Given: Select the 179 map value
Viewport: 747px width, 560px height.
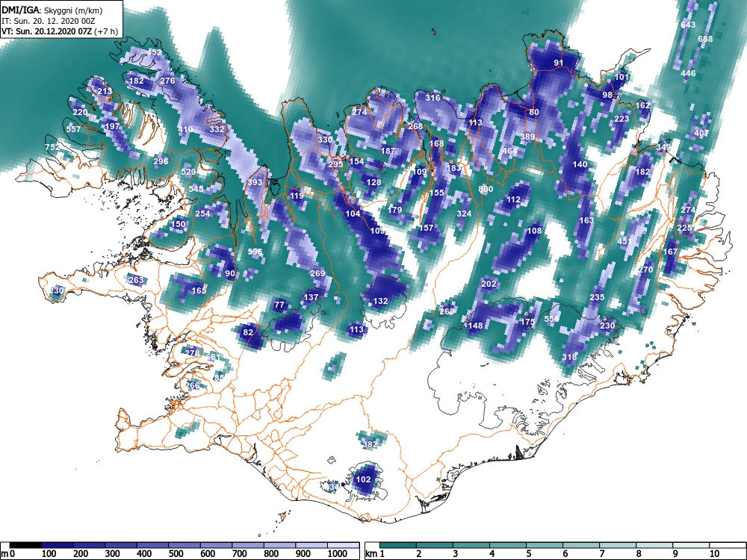Looking at the screenshot, I should [x=395, y=210].
